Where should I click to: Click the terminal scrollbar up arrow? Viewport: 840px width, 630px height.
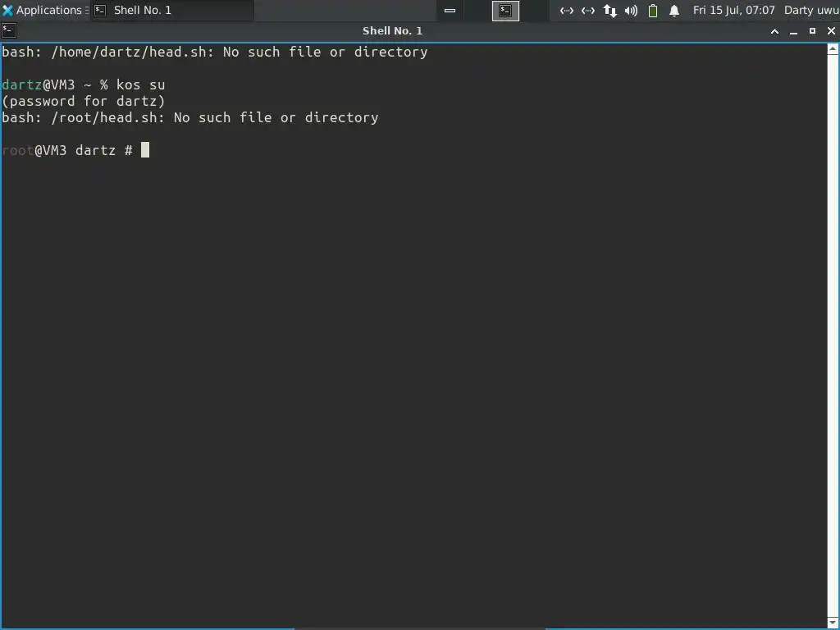tap(833, 48)
